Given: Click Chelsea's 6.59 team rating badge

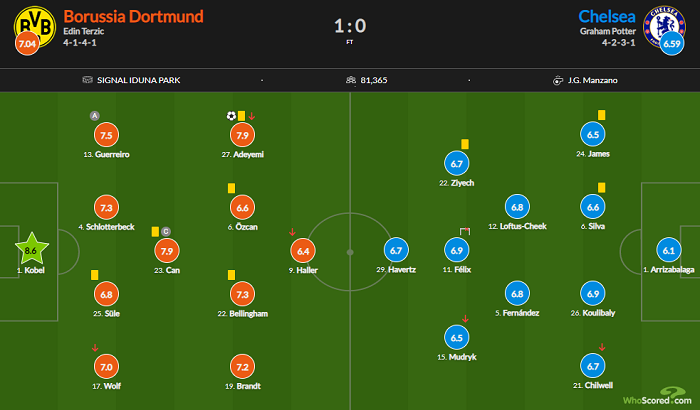Looking at the screenshot, I should (x=672, y=44).
